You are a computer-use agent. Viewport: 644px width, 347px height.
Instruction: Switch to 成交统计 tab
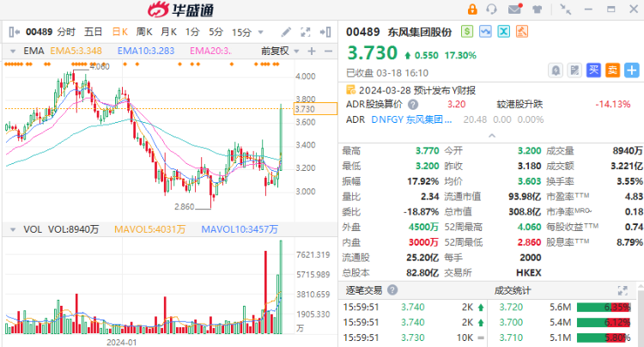pos(512,290)
